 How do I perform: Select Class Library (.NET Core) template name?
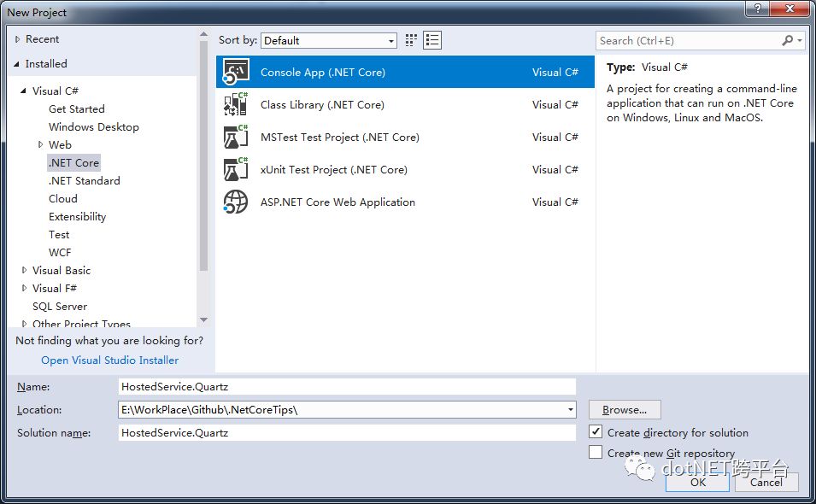(322, 104)
